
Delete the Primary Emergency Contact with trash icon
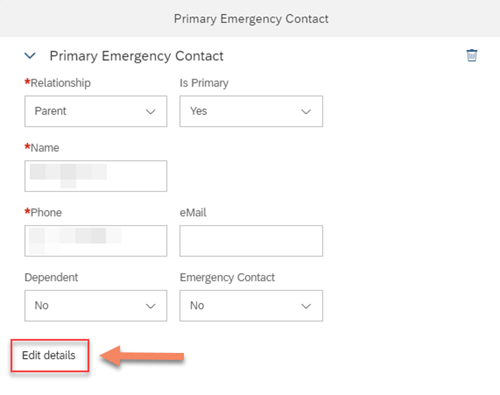click(472, 55)
